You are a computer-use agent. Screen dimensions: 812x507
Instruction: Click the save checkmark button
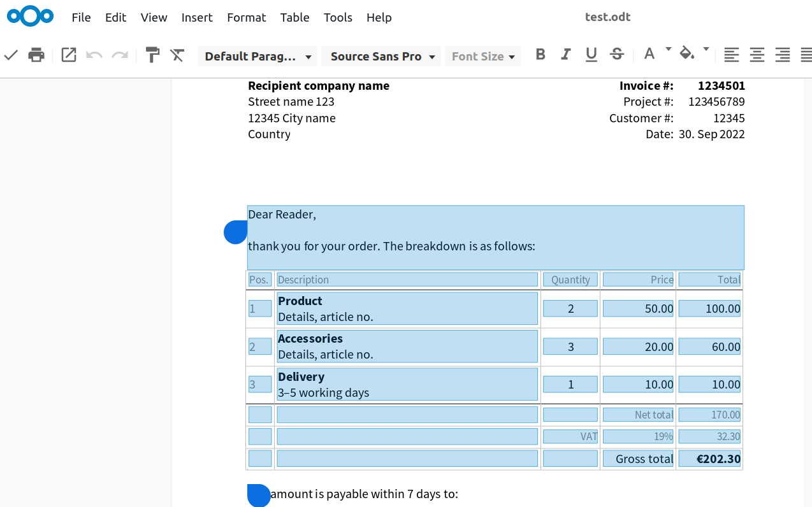click(x=11, y=55)
